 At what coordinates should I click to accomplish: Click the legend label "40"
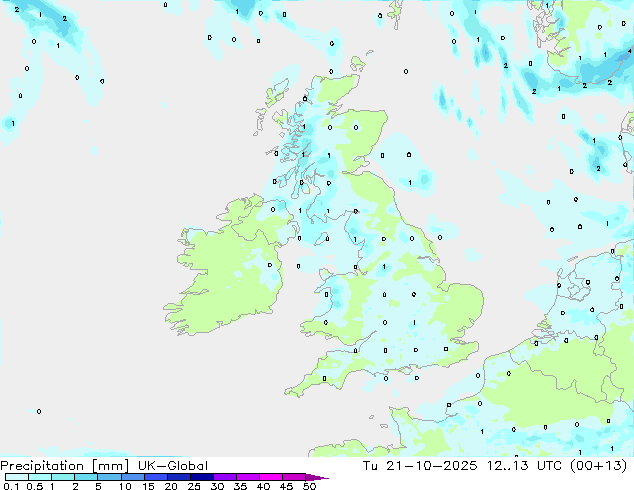click(x=263, y=486)
